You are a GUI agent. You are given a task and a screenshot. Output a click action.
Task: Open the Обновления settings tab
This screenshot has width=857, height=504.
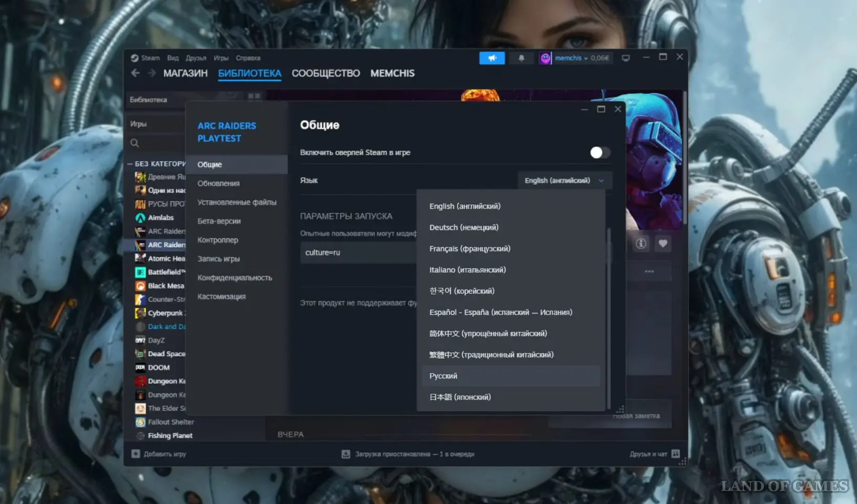219,183
